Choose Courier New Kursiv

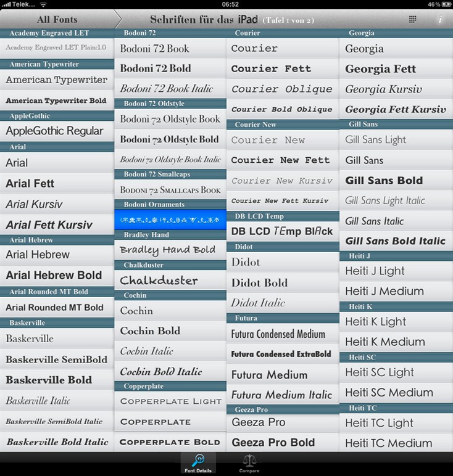point(283,181)
